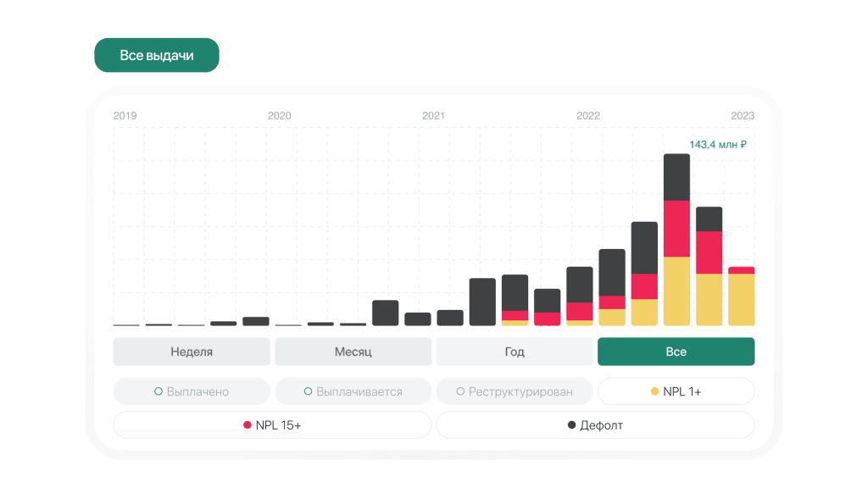
Task: Enable the 'Выплачено' status filter
Action: [192, 391]
